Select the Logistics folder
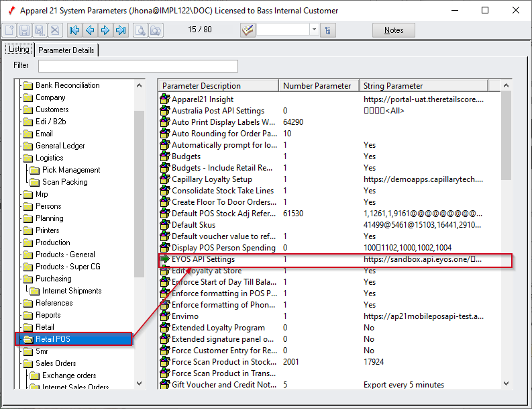Screen dimensions: 532x409 [x=43, y=158]
